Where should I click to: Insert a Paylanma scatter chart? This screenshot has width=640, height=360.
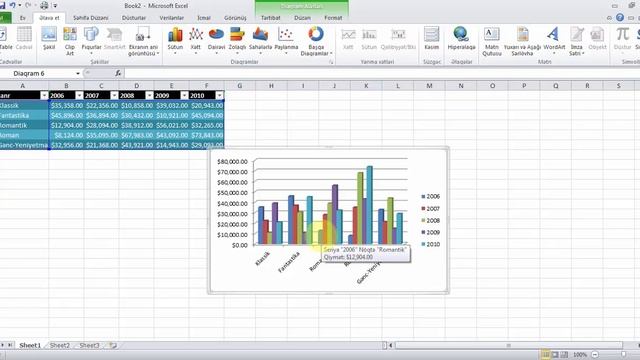click(286, 40)
